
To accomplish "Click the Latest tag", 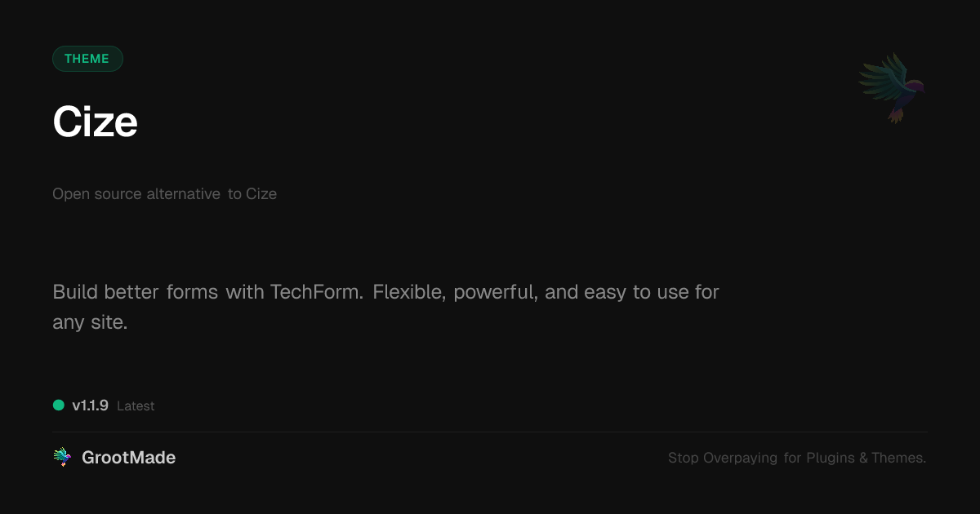I will pos(136,406).
